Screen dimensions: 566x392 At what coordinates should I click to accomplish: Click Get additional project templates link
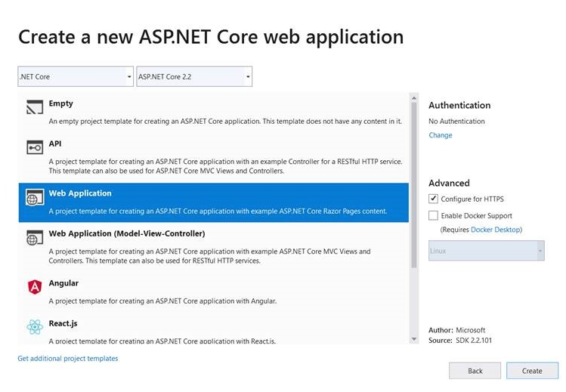(x=68, y=359)
